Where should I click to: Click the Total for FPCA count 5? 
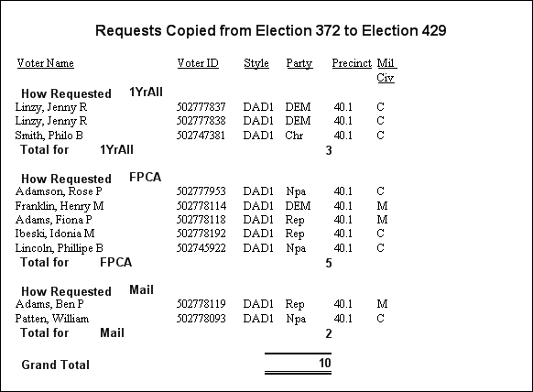pos(329,263)
